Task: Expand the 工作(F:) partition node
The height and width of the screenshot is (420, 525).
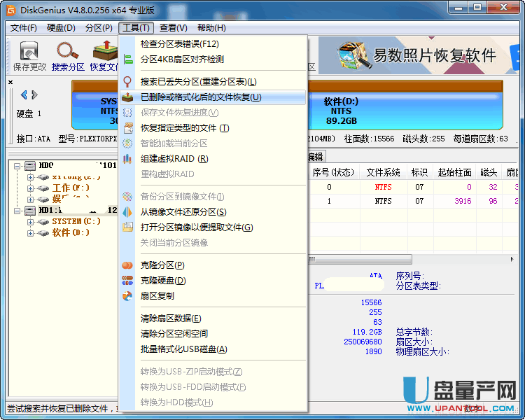Action: click(30, 188)
